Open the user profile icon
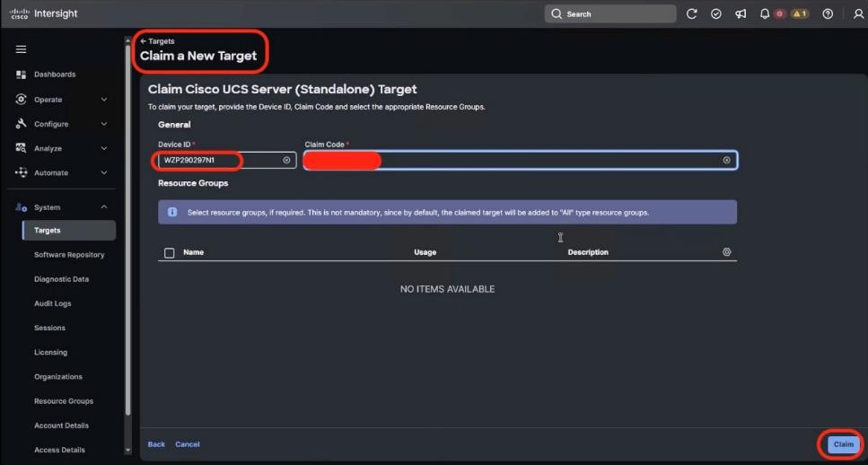 (859, 13)
